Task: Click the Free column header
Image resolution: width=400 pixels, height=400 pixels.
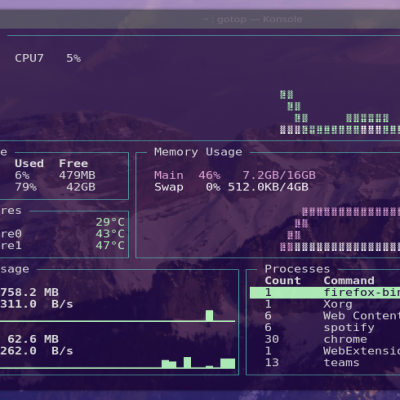Action: [x=73, y=163]
